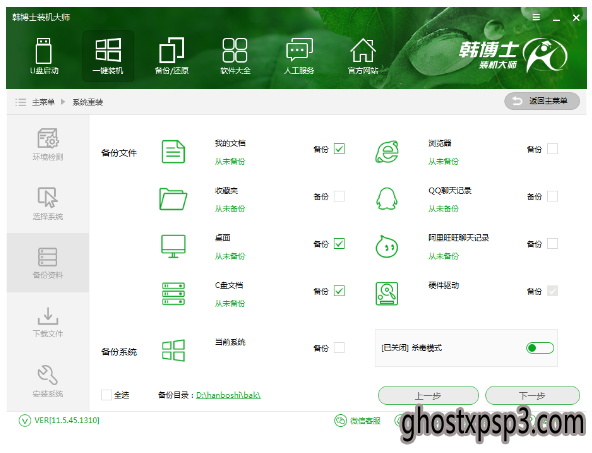Check backup for QQ聊天记录
The height and width of the screenshot is (453, 592).
click(x=552, y=196)
